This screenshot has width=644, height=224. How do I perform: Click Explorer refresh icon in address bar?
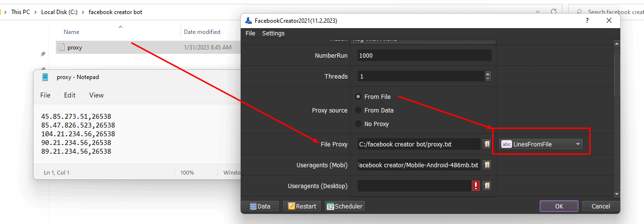(x=553, y=12)
